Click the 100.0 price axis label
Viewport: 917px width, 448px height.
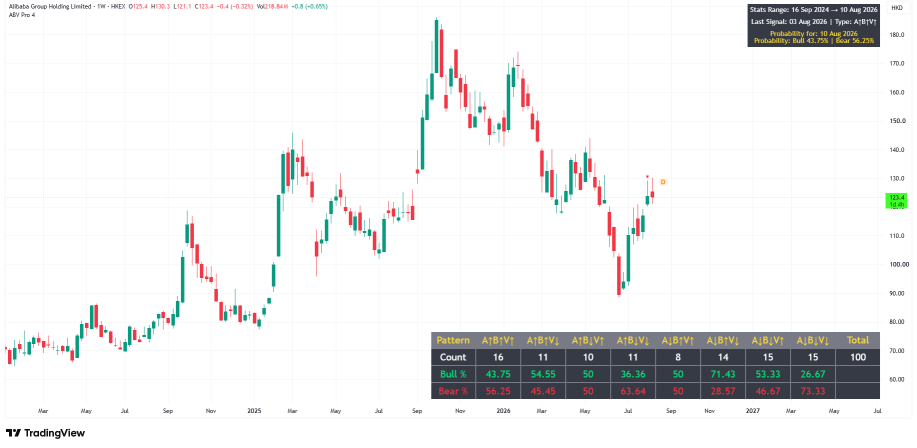(898, 264)
